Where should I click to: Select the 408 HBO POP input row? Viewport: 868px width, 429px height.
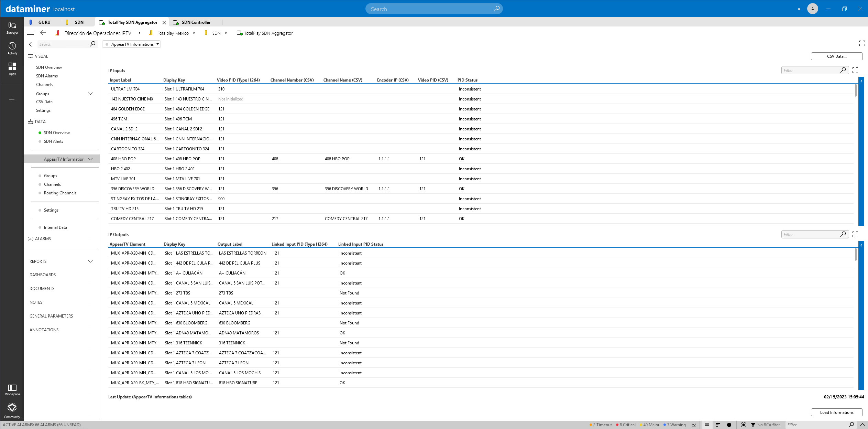point(481,159)
